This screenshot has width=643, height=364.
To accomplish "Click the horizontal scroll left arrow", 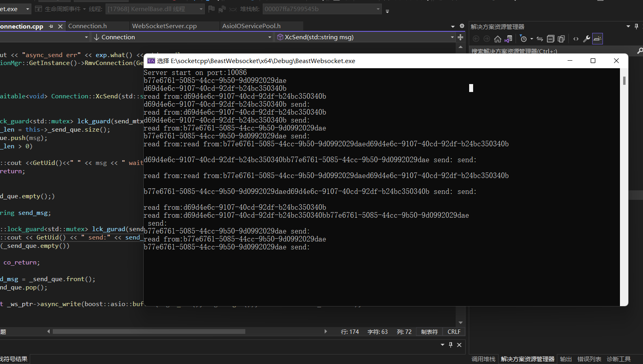I will tap(48, 331).
